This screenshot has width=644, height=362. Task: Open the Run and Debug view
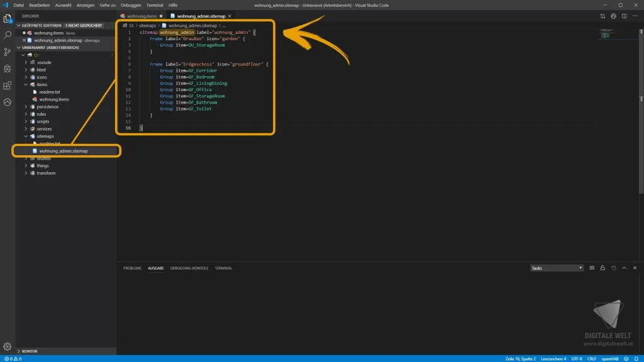tap(8, 69)
